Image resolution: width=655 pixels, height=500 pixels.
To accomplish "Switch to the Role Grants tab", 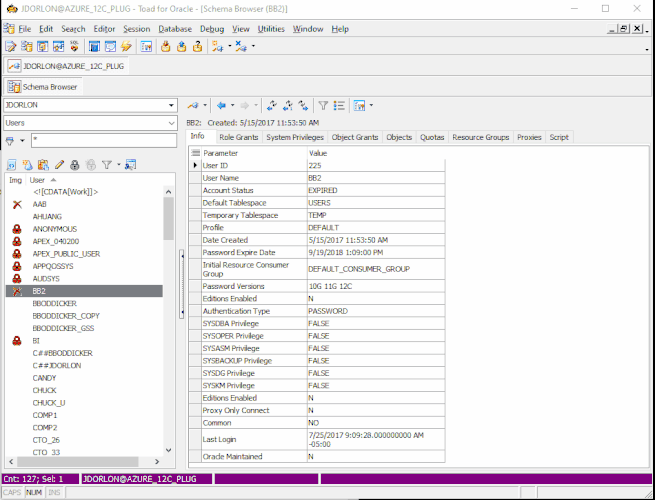I will pos(239,137).
